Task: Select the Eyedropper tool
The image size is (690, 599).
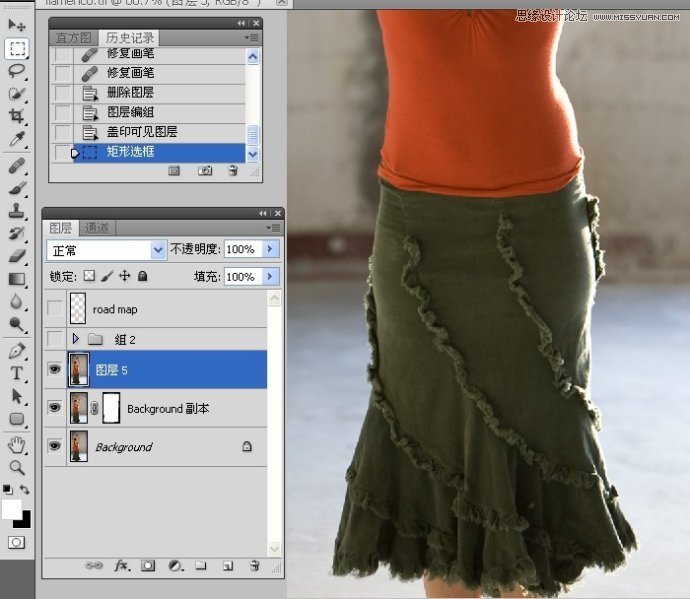Action: [17, 139]
